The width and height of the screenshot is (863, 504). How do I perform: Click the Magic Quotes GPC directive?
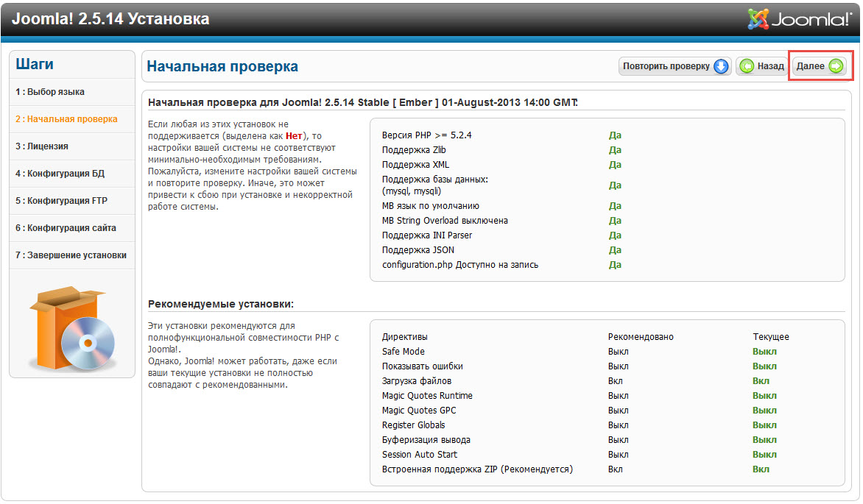coord(419,411)
